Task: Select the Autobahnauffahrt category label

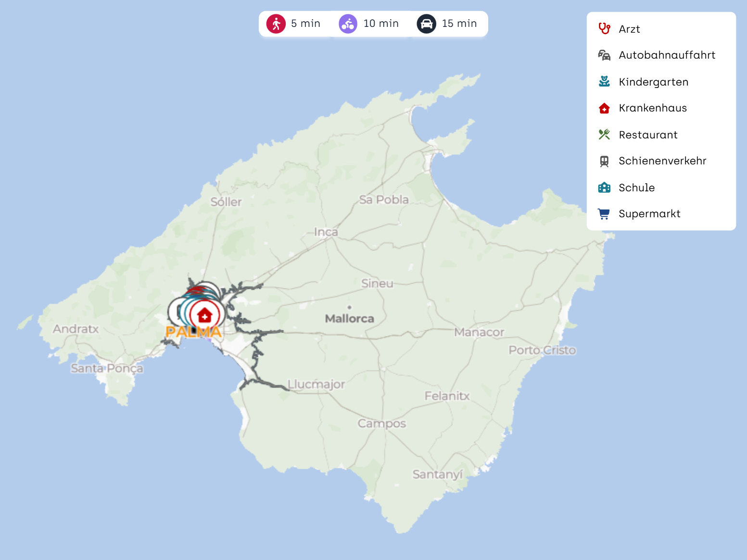Action: click(667, 55)
